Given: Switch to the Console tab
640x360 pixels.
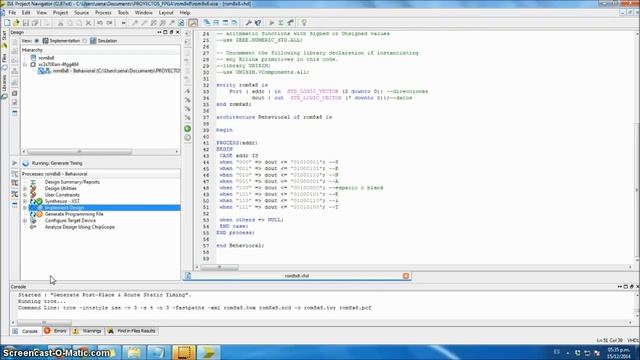Looking at the screenshot, I should click(25, 331).
